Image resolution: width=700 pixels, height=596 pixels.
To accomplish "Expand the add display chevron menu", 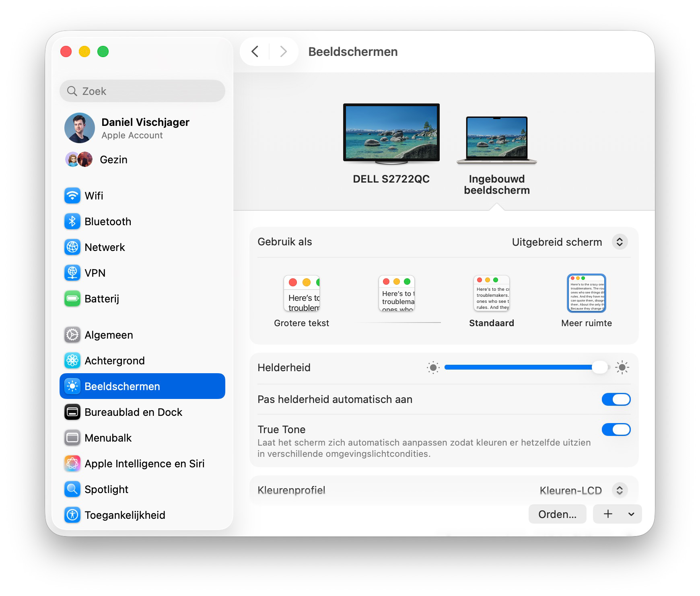I will point(630,514).
